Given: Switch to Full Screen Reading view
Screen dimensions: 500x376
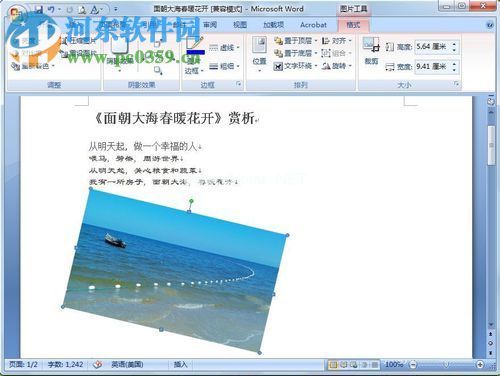Looking at the screenshot, I should tap(343, 365).
